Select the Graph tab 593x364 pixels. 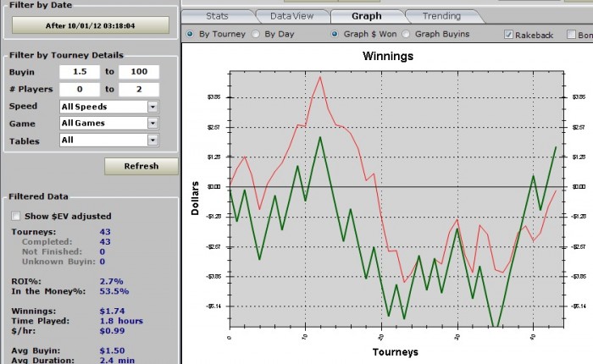[x=367, y=16]
